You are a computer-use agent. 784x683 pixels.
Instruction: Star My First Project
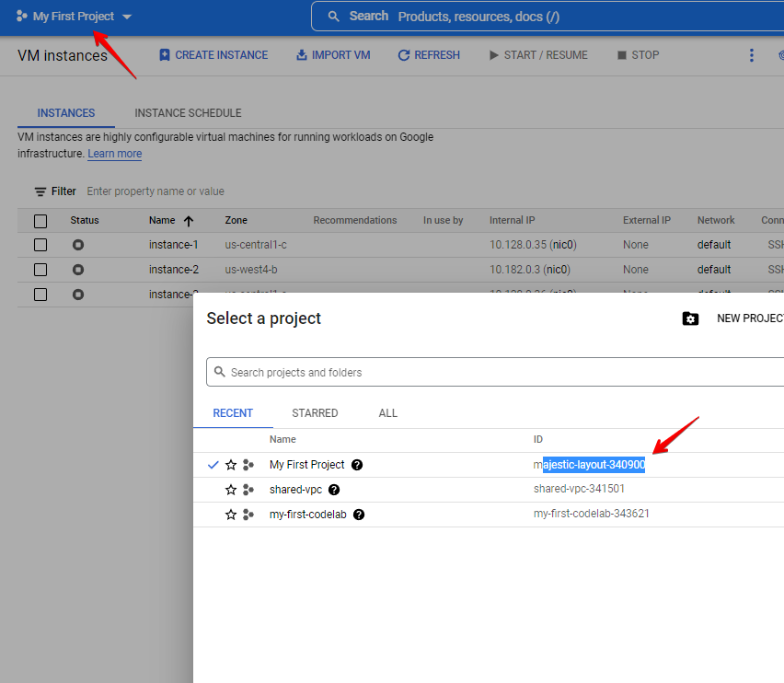(x=231, y=465)
